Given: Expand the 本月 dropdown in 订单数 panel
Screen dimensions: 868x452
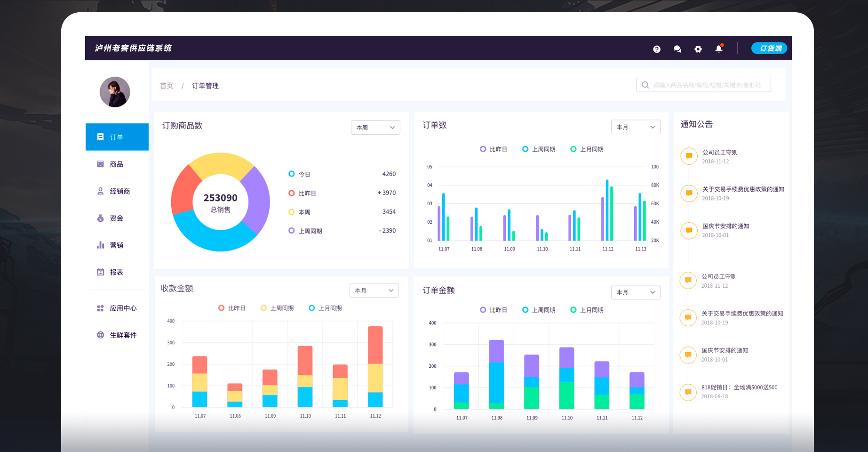Looking at the screenshot, I should click(636, 127).
